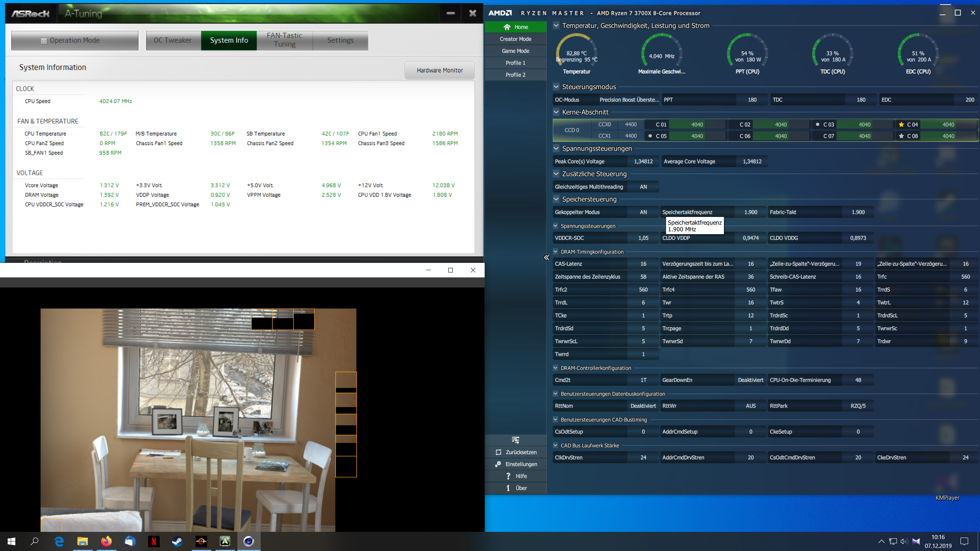Collapse the Kerne-Abschnitt section
The height and width of the screenshot is (551, 980).
pyautogui.click(x=555, y=112)
